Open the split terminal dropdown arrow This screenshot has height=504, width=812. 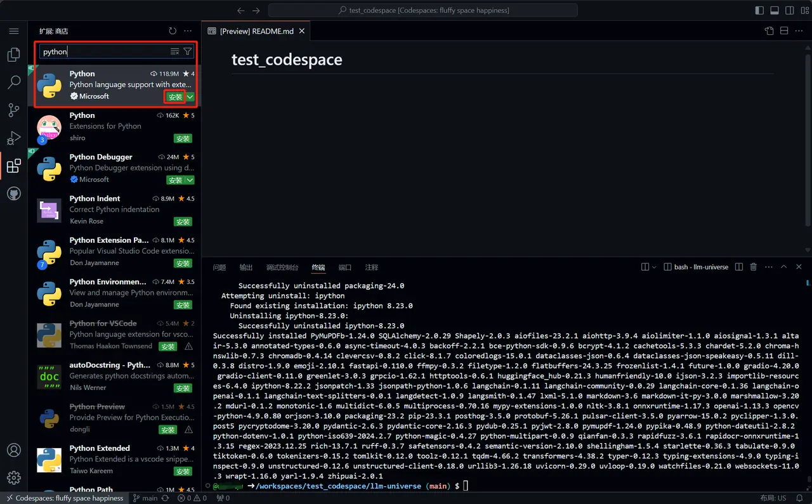(654, 267)
